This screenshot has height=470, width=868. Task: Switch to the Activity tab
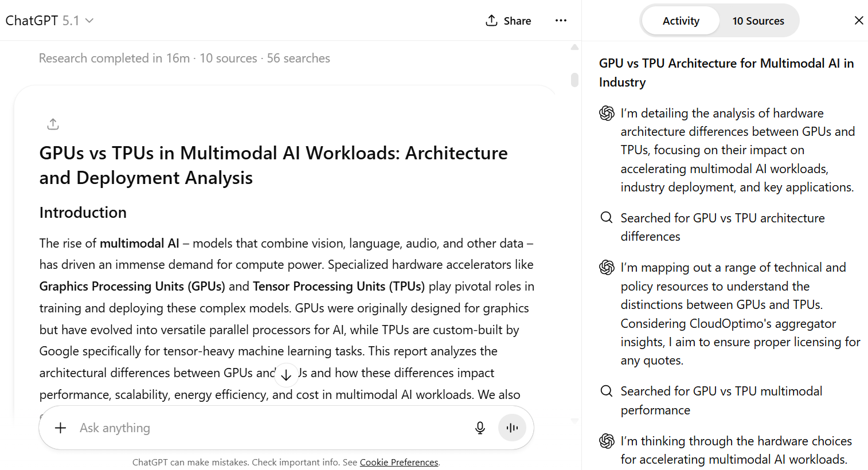pyautogui.click(x=681, y=21)
